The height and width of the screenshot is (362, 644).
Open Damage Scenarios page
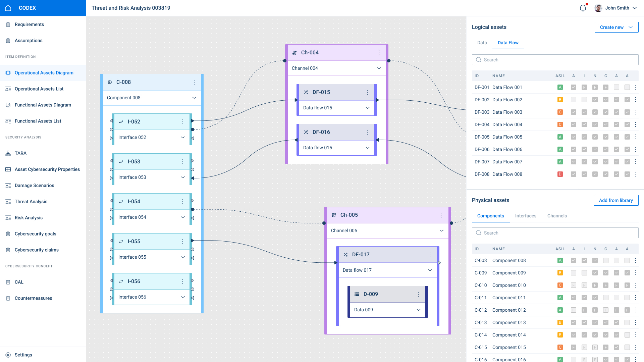coord(43,186)
